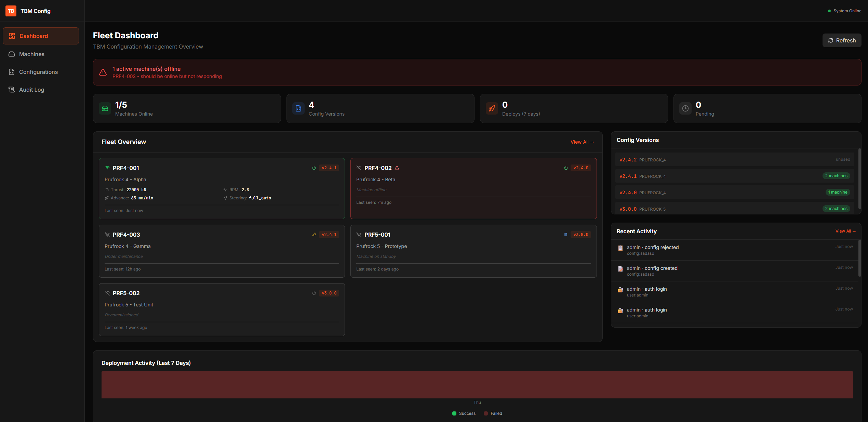Viewport: 868px width, 422px height.
Task: Click the blue standby icon on PRF5-001
Action: pos(566,235)
